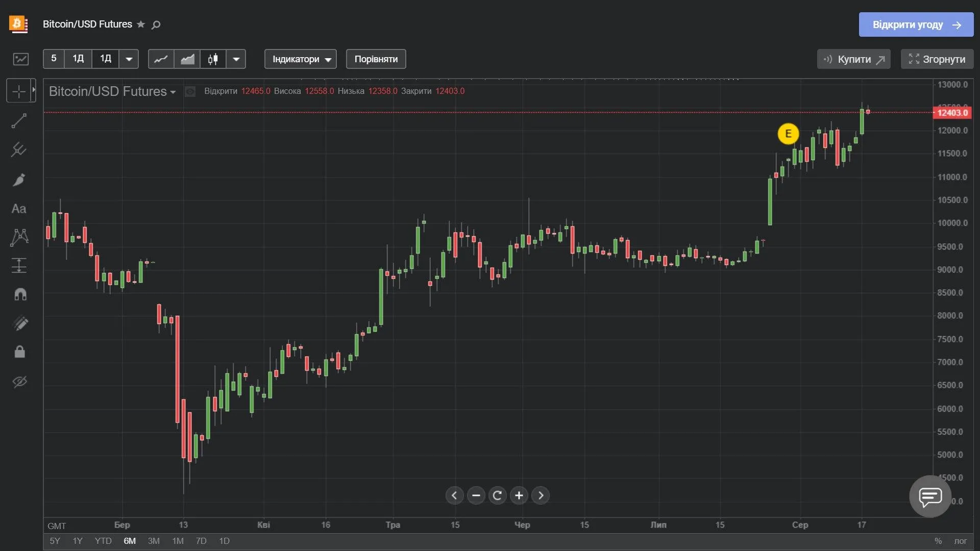
Task: Click the Купити button
Action: 854,59
